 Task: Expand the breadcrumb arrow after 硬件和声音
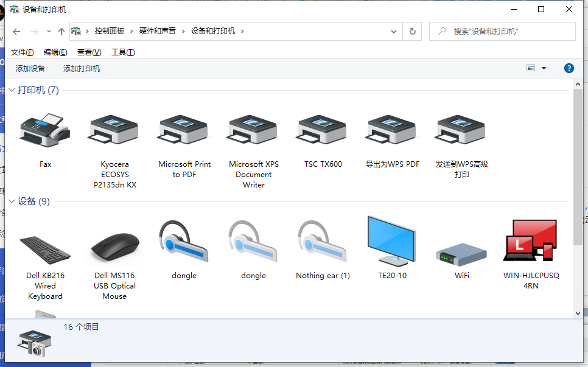coord(183,32)
